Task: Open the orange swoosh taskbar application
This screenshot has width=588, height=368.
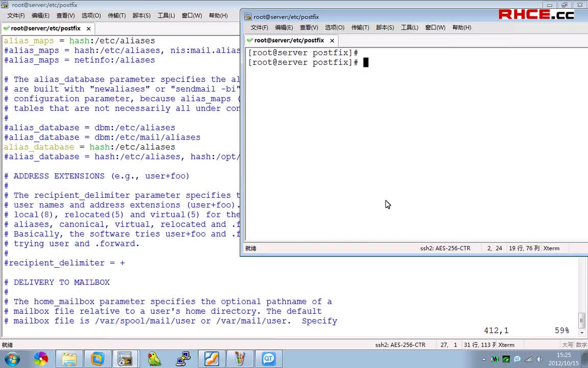Action: pos(211,359)
